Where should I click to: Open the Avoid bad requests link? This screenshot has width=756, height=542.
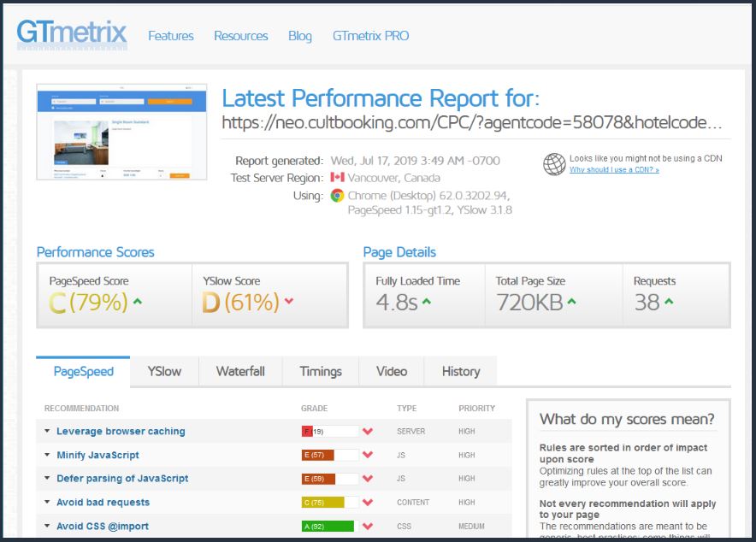tap(103, 502)
